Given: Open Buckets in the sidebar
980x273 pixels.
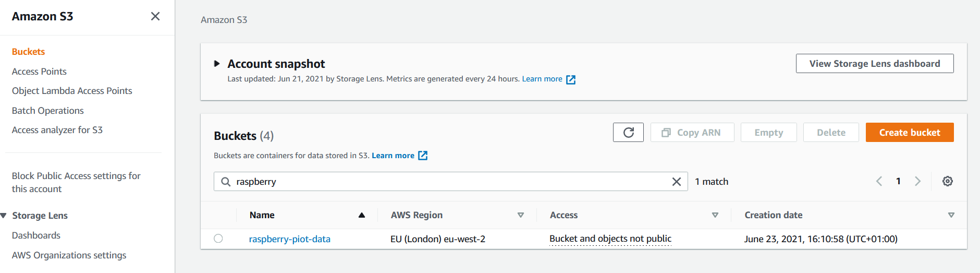Looking at the screenshot, I should point(29,52).
